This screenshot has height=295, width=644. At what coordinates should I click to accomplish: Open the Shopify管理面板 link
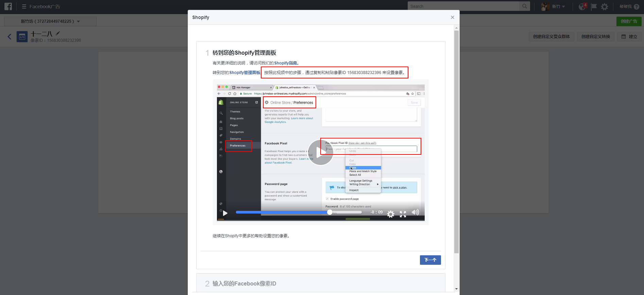pos(245,73)
